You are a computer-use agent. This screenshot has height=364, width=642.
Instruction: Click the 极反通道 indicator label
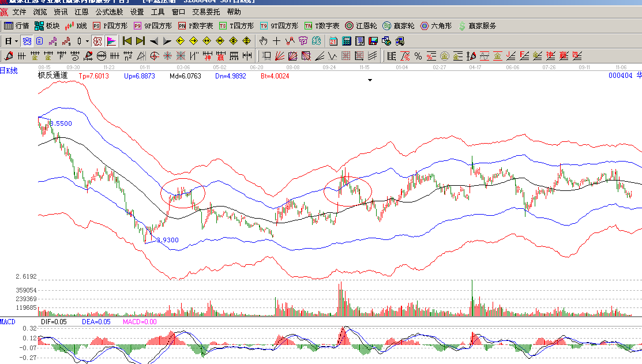pos(53,76)
